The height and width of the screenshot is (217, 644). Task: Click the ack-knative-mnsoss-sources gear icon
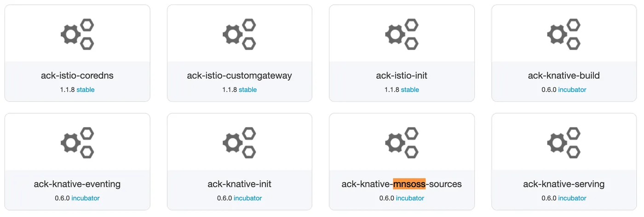pyautogui.click(x=402, y=143)
